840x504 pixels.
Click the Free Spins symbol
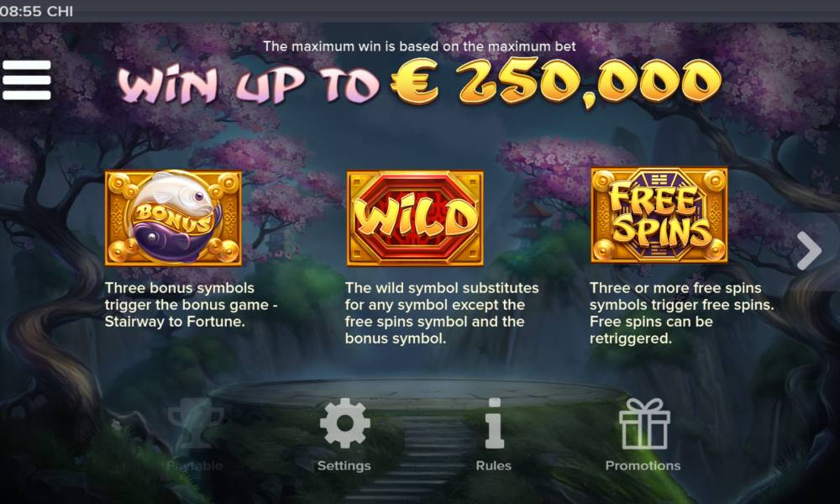659,215
